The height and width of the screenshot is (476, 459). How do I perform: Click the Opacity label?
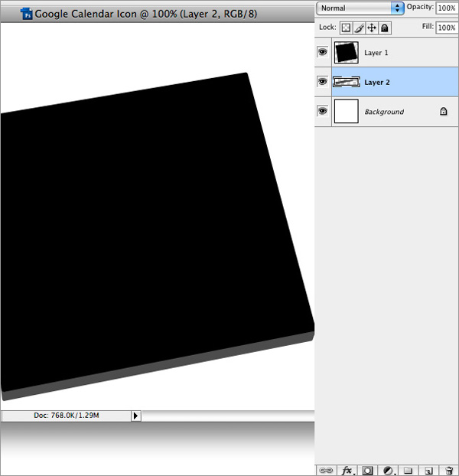pos(420,7)
